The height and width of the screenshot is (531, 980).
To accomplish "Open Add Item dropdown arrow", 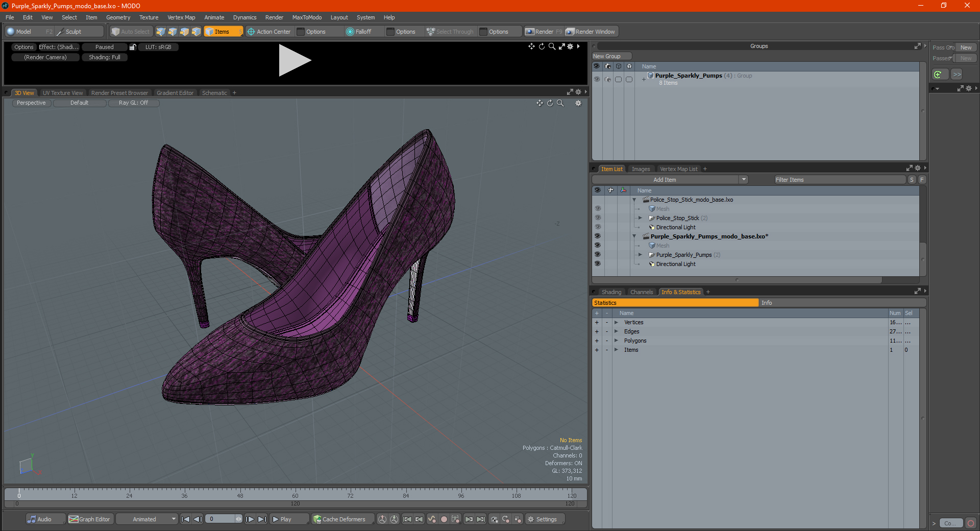I will [744, 180].
